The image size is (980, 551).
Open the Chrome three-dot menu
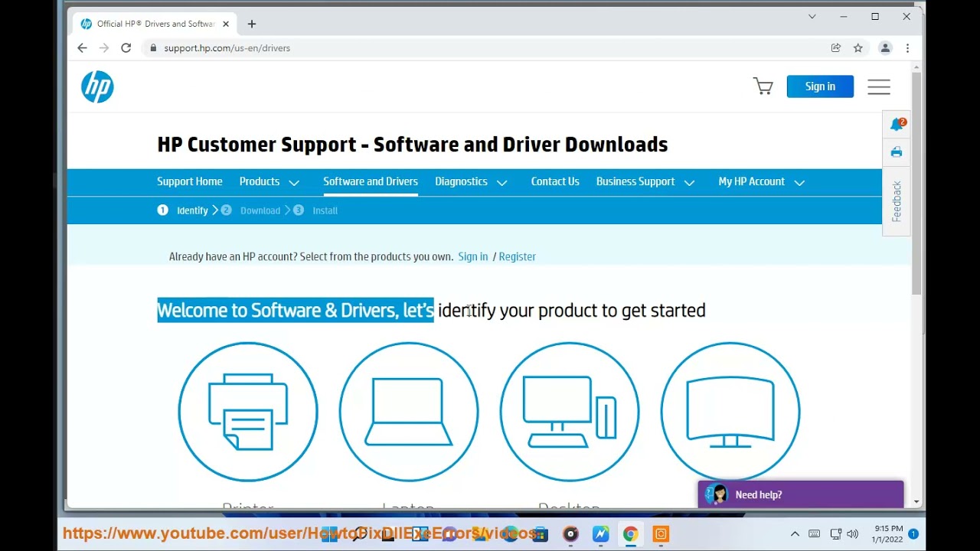[x=907, y=47]
